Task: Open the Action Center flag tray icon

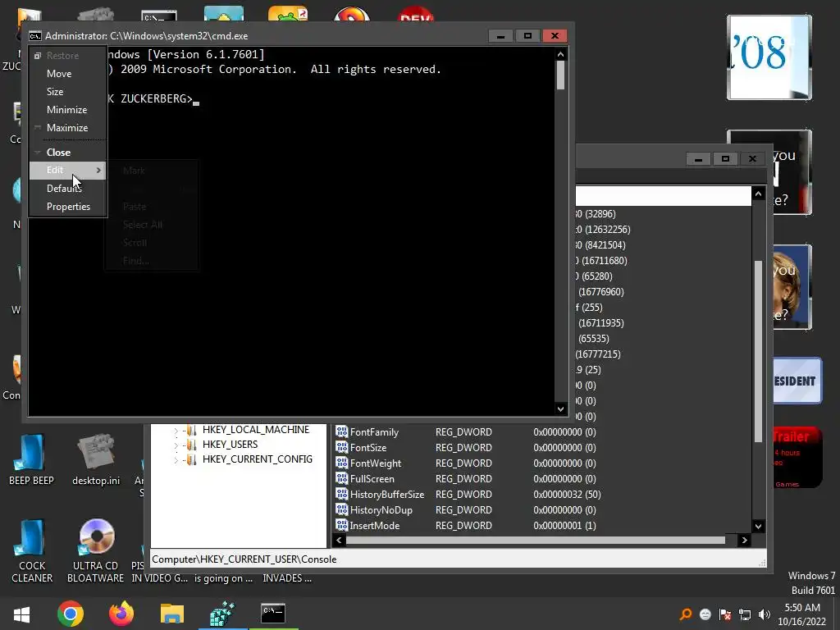Action: point(725,614)
